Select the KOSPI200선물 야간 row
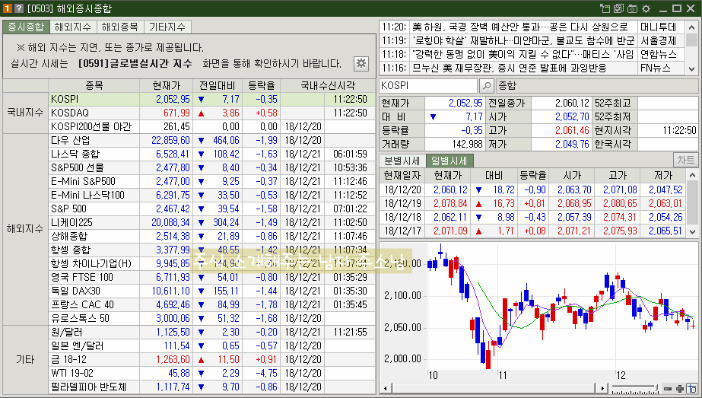The height and width of the screenshot is (398, 702). [212, 127]
